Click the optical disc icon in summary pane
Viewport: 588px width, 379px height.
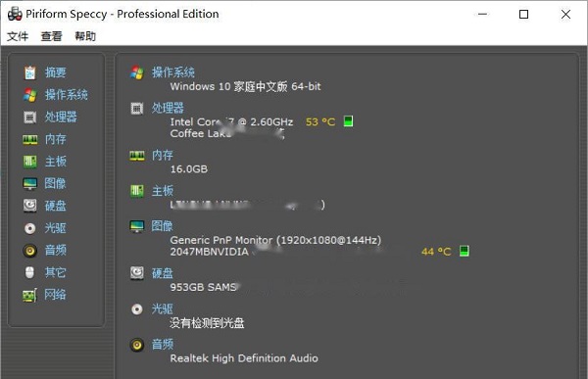coord(137,309)
